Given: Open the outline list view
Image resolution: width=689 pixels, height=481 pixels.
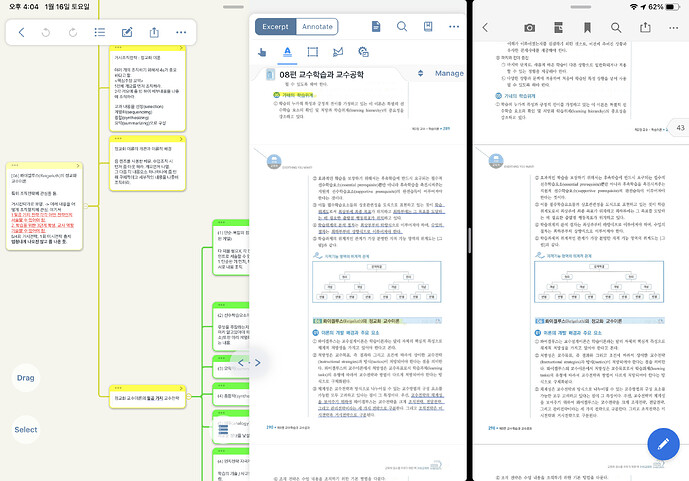Looking at the screenshot, I should pos(100,32).
